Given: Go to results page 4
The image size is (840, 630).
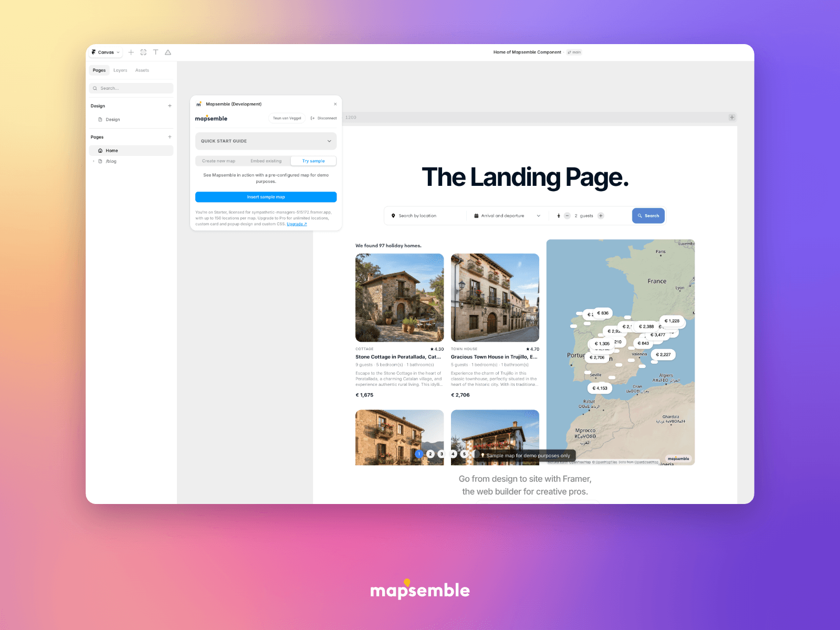Looking at the screenshot, I should [x=453, y=454].
